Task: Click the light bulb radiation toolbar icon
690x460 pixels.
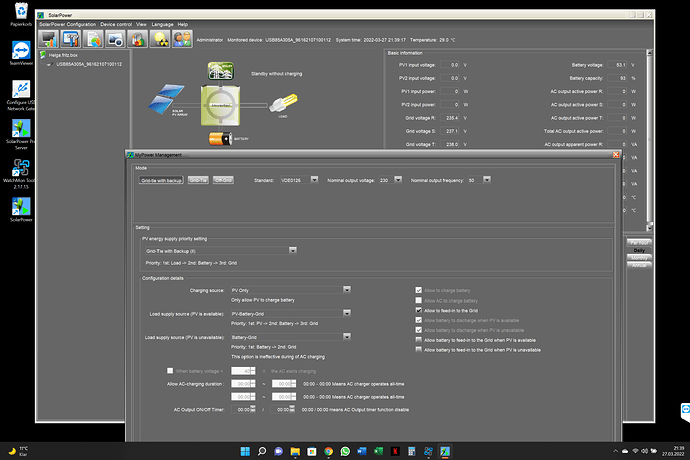Action: [160, 39]
